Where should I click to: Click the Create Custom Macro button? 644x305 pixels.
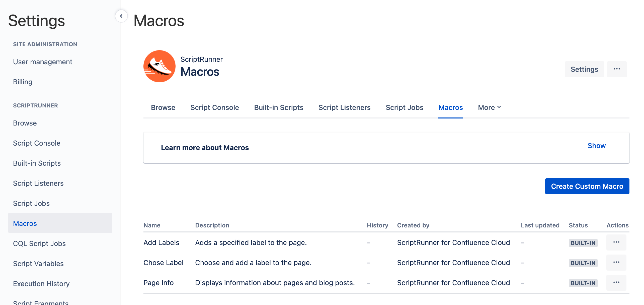(x=587, y=186)
